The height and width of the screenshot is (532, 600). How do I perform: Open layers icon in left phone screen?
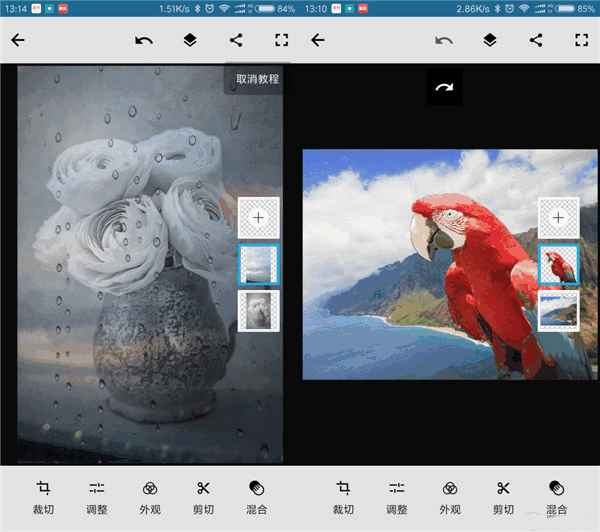click(190, 40)
